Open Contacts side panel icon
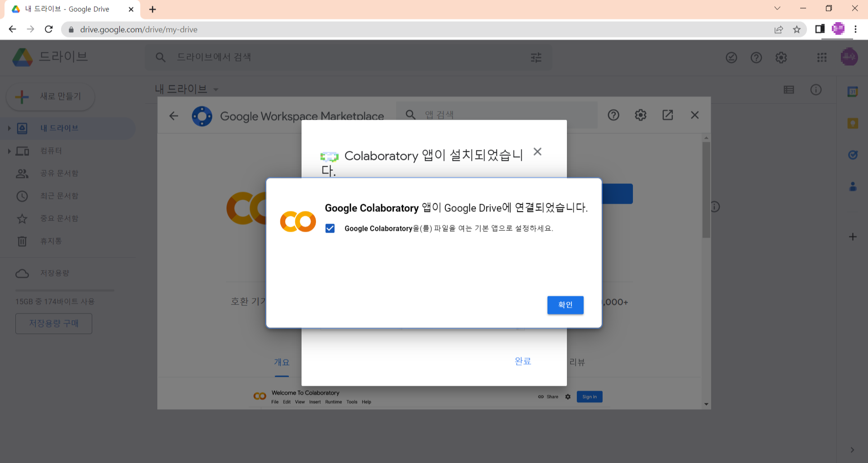Image resolution: width=868 pixels, height=463 pixels. click(853, 186)
